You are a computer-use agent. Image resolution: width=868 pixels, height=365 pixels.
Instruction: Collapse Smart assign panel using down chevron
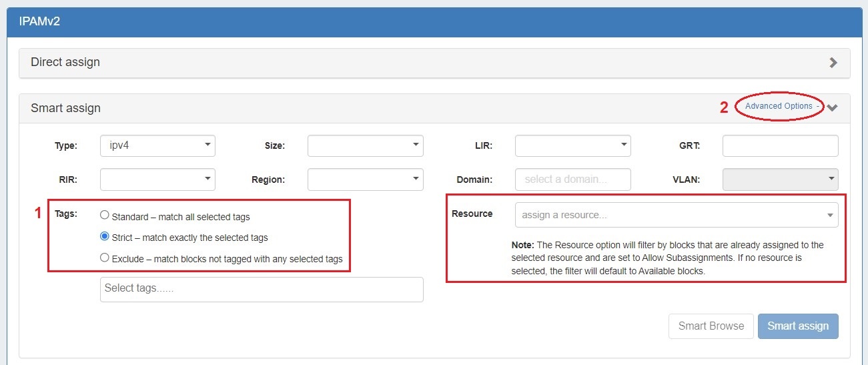(833, 107)
